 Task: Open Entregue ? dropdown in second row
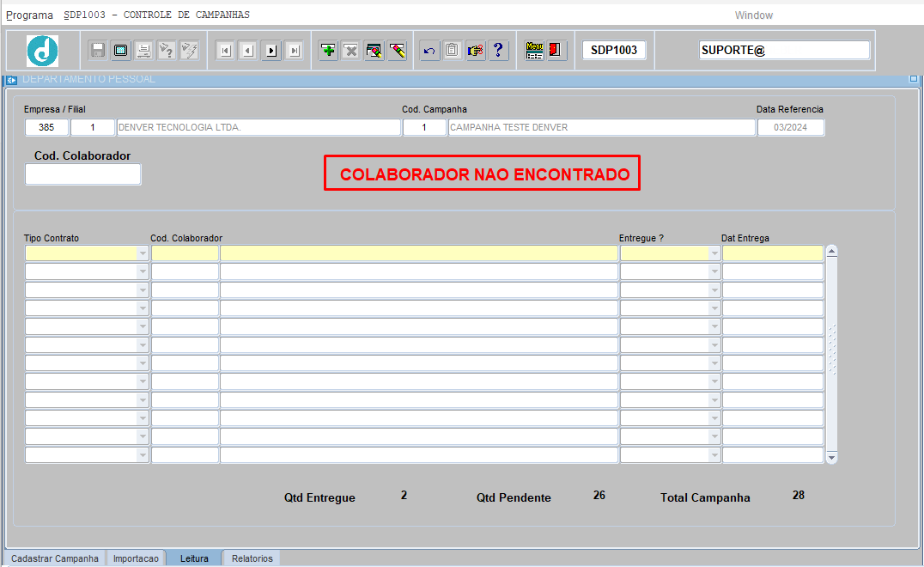coord(714,271)
